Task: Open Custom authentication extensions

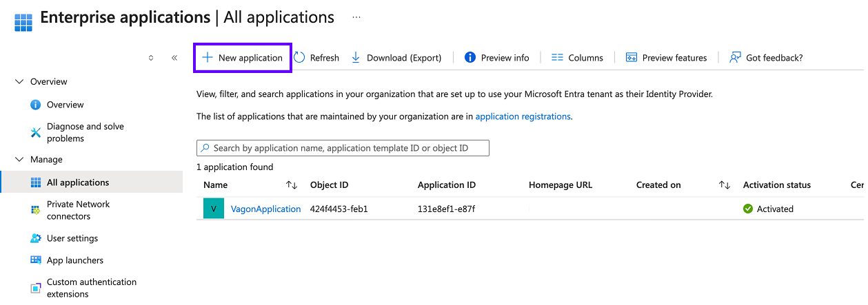Action: pyautogui.click(x=91, y=288)
